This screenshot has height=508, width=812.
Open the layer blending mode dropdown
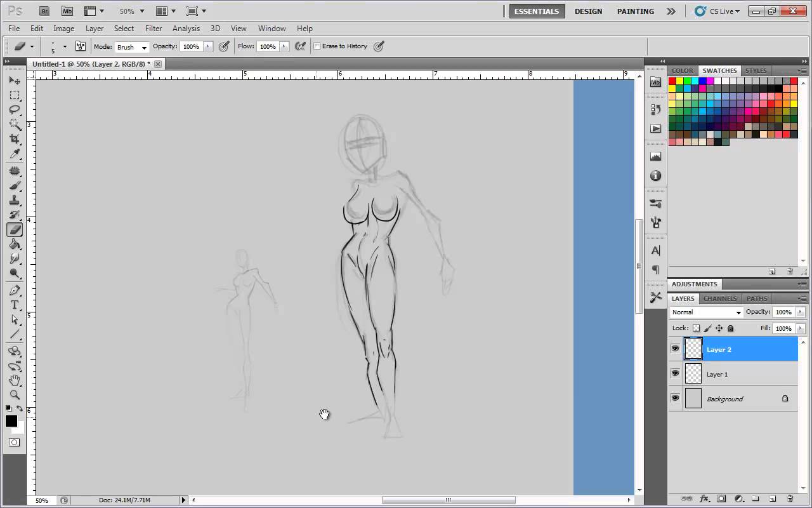705,312
